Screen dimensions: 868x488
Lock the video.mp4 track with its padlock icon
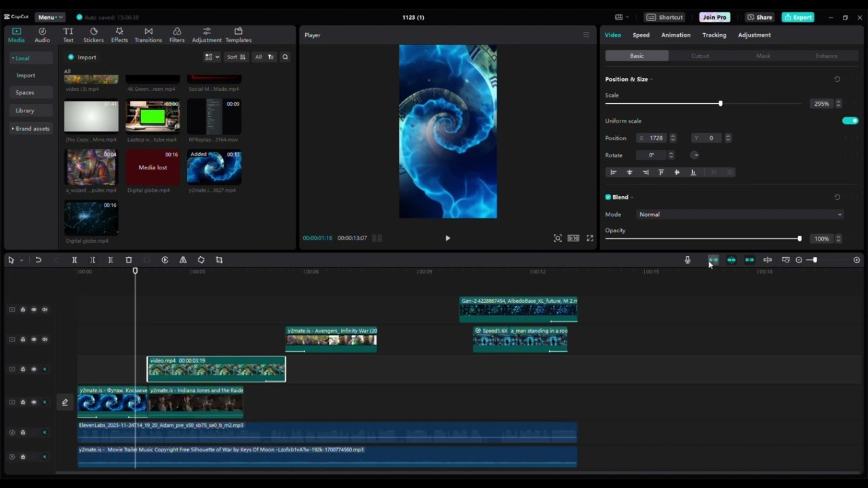click(22, 369)
